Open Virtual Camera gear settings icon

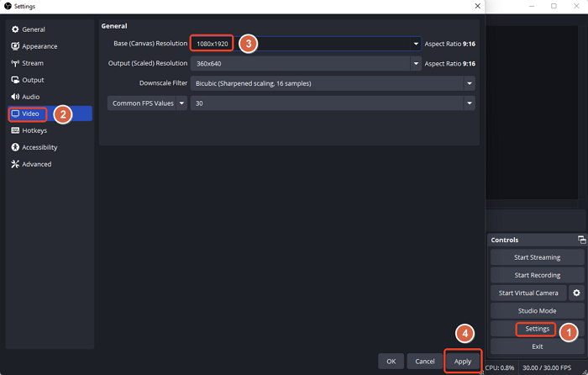[576, 293]
